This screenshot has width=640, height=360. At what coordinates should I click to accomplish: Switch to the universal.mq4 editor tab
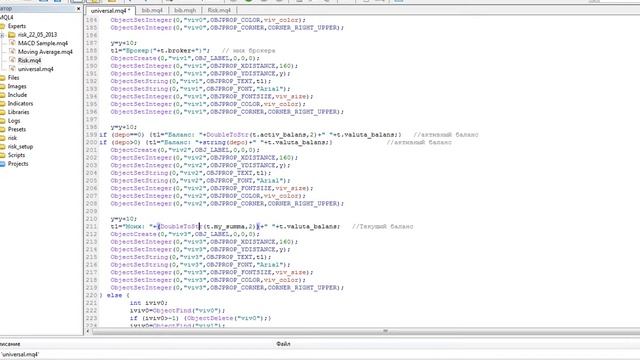point(110,10)
